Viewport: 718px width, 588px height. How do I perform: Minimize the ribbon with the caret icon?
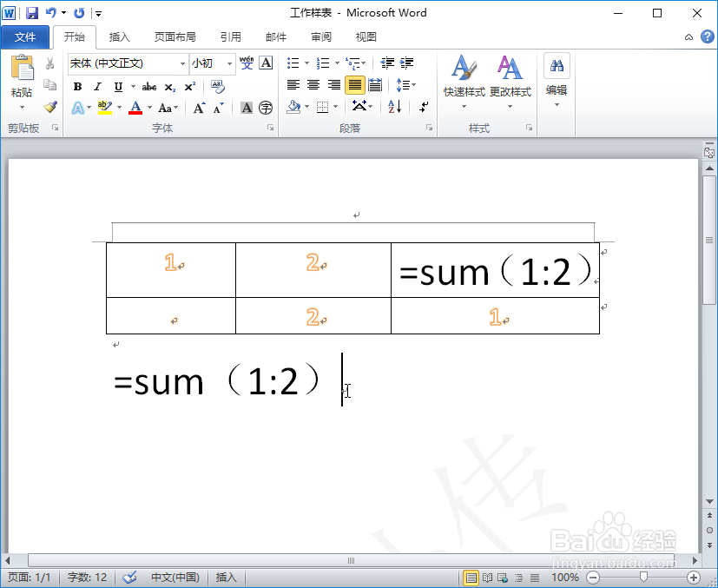tap(688, 37)
